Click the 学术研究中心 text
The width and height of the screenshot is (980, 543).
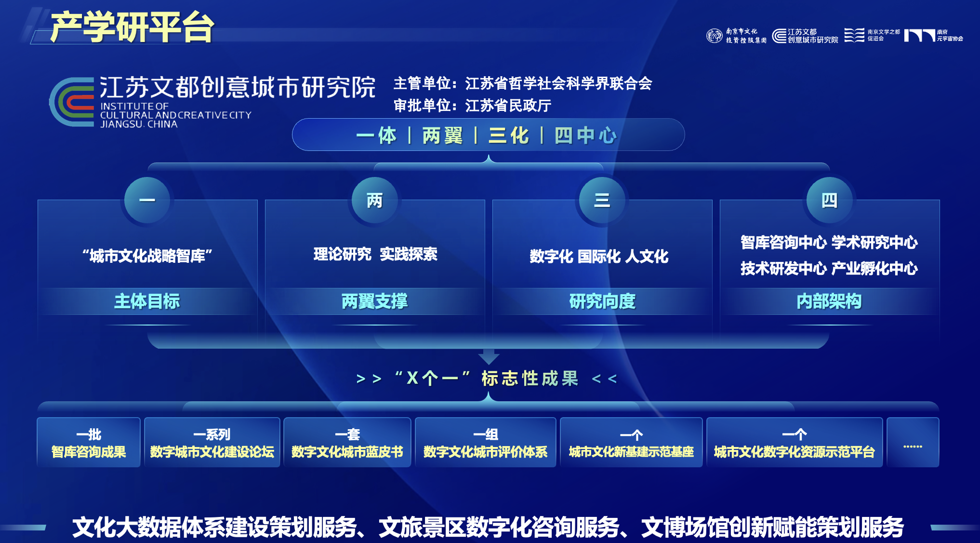pyautogui.click(x=874, y=242)
